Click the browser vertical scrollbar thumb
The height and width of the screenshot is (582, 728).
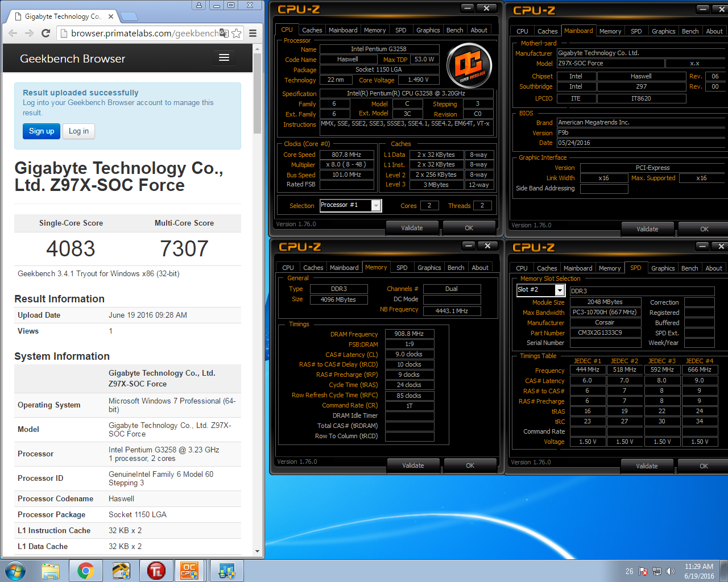coord(257,93)
